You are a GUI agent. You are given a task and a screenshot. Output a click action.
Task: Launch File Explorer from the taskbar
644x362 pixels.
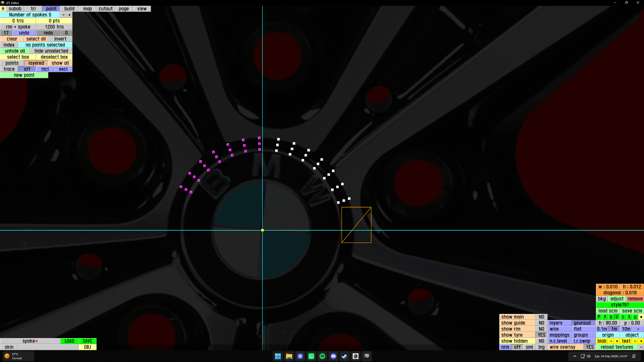point(289,356)
